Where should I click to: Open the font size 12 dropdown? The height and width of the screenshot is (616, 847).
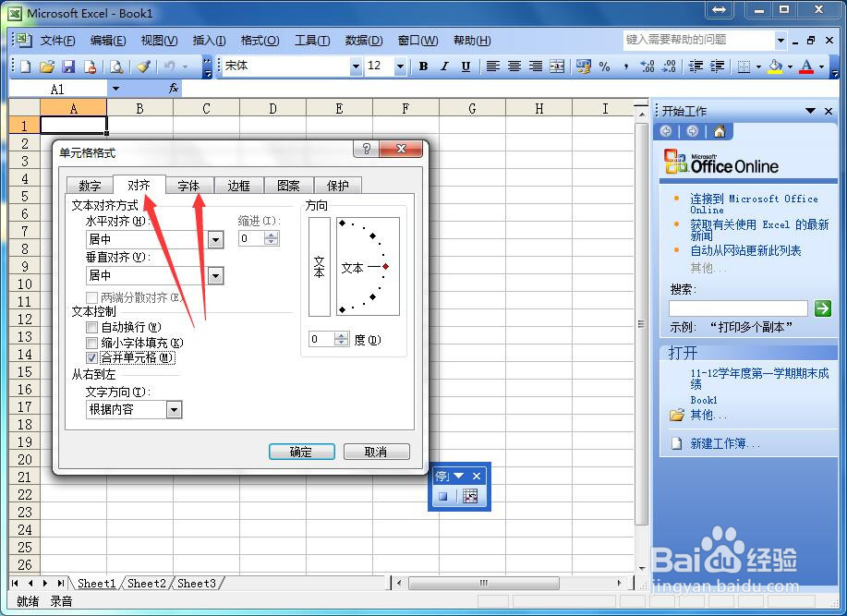tap(400, 66)
